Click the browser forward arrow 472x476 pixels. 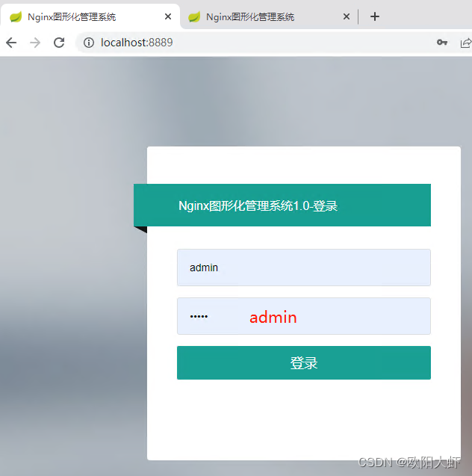(x=35, y=43)
